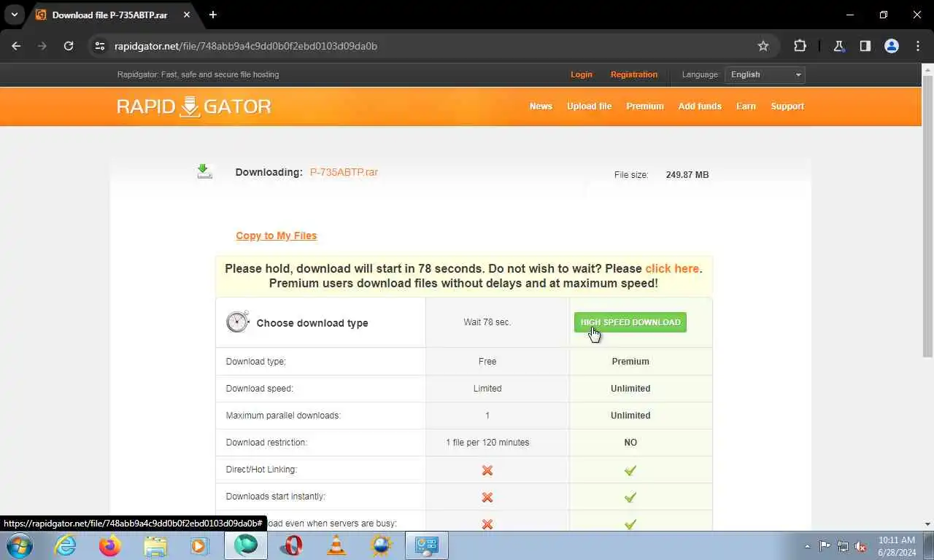Launch Internet Explorer from taskbar
Screen dimensions: 934x560
66,545
